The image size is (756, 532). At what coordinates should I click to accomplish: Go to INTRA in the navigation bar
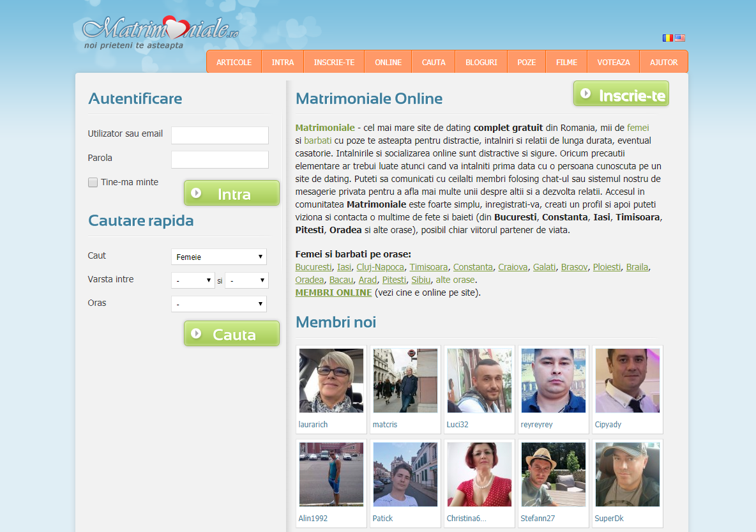(282, 62)
